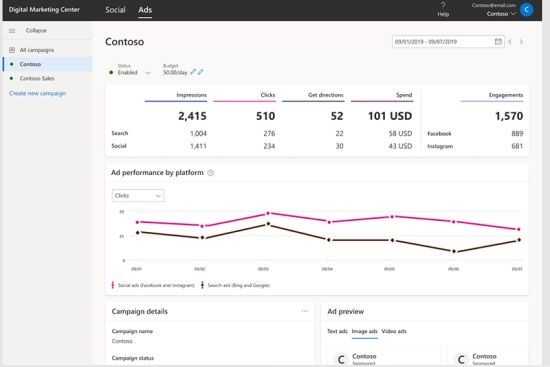Open the date range calendar icon
Image resolution: width=550 pixels, height=367 pixels.
pos(498,41)
